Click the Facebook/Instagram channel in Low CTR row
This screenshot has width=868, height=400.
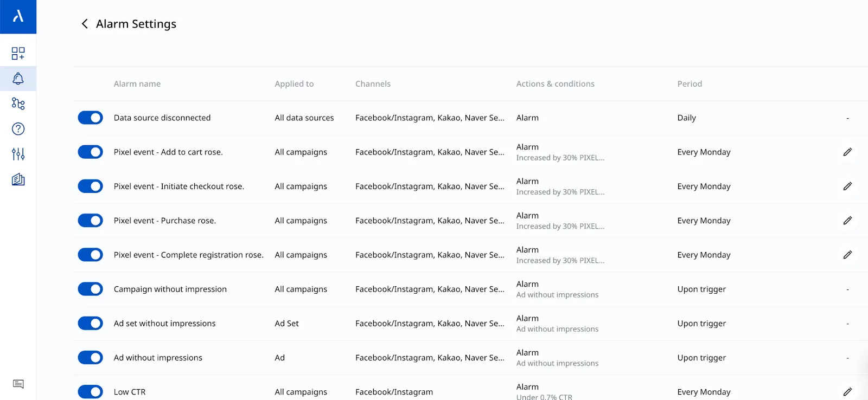click(394, 391)
